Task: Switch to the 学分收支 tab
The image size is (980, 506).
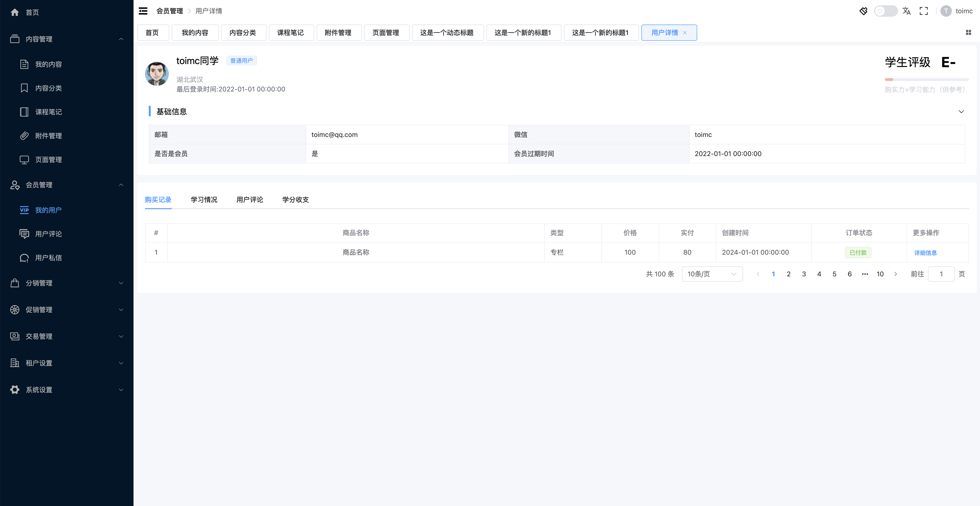Action: pyautogui.click(x=295, y=200)
